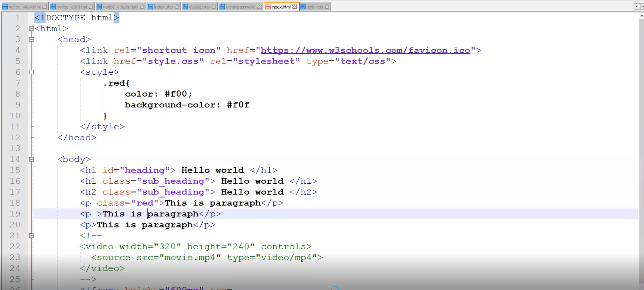Click "sub_heading" class on the h2 line
This screenshot has height=290, width=644.
(173, 192)
